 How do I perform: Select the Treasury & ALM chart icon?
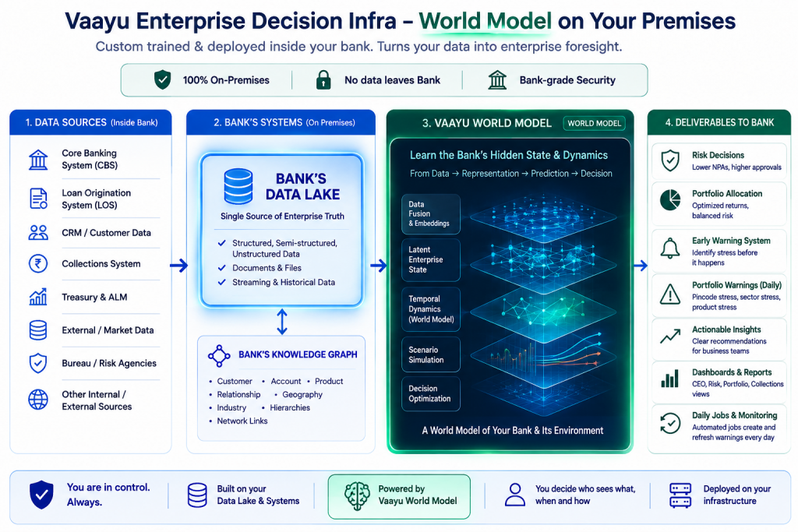tap(38, 297)
